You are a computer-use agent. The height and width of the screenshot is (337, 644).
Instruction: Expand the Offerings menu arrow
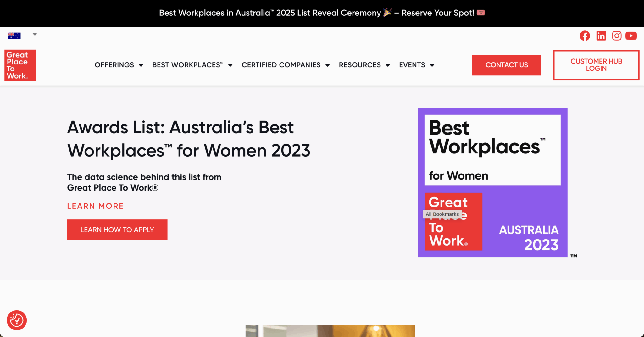pos(141,65)
